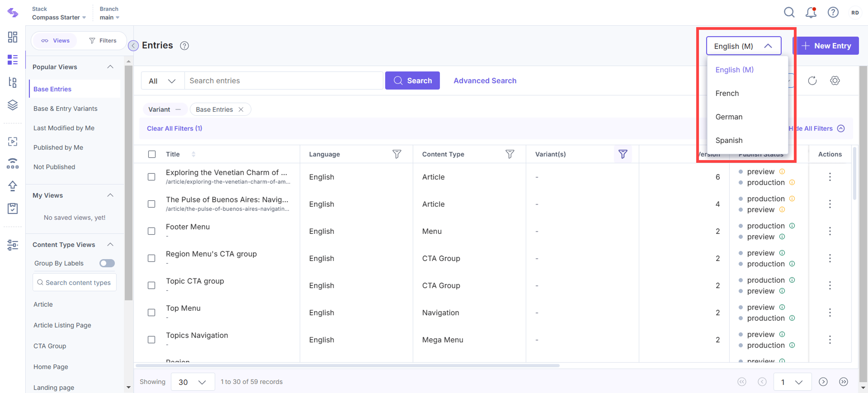The image size is (868, 393).
Task: Open the Dashboard icon in left sidebar
Action: click(12, 37)
